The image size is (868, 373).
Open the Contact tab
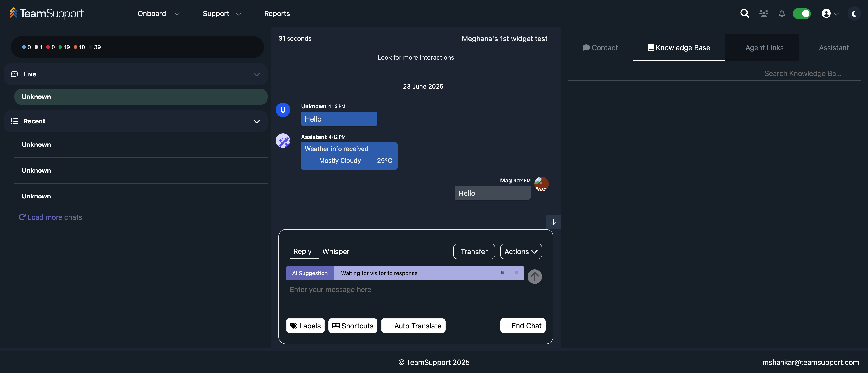(600, 47)
